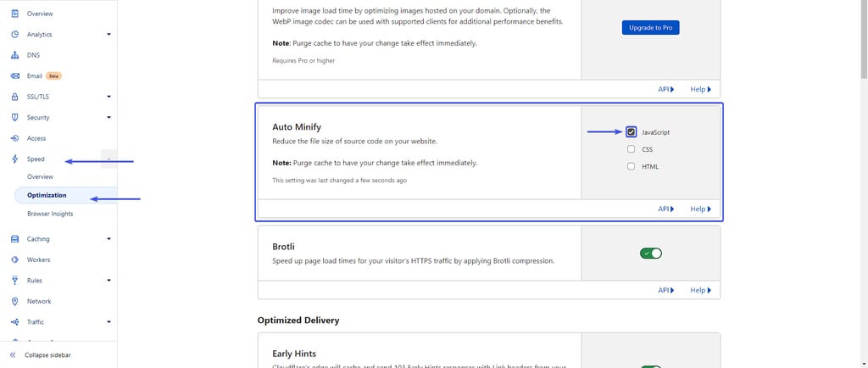Uncheck the JavaScript Auto Minify checkbox
This screenshot has width=868, height=368.
pos(631,131)
